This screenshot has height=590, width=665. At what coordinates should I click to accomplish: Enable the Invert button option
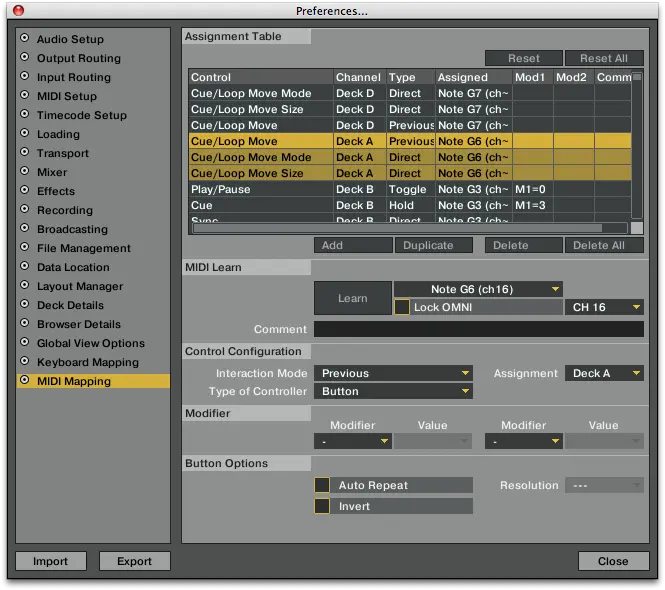coord(322,507)
